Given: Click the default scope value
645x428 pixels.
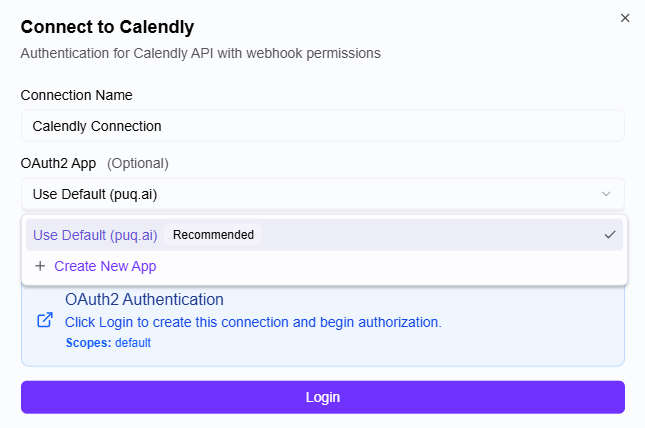Looking at the screenshot, I should (x=133, y=342).
